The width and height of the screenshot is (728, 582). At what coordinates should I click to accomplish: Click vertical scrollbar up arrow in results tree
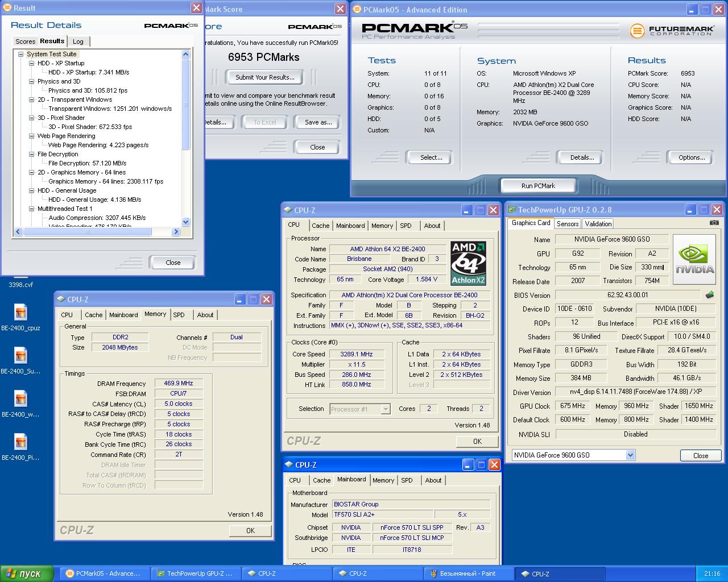tap(185, 54)
